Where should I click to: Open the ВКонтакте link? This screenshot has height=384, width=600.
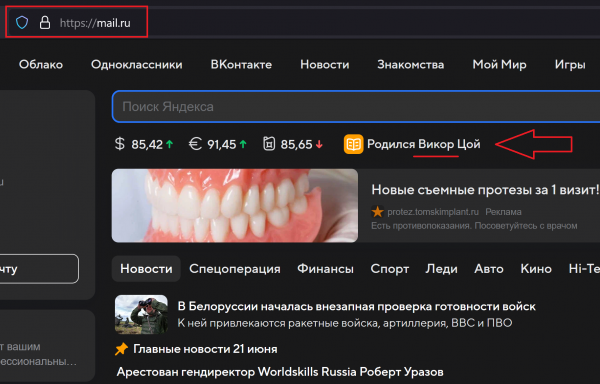pos(241,65)
